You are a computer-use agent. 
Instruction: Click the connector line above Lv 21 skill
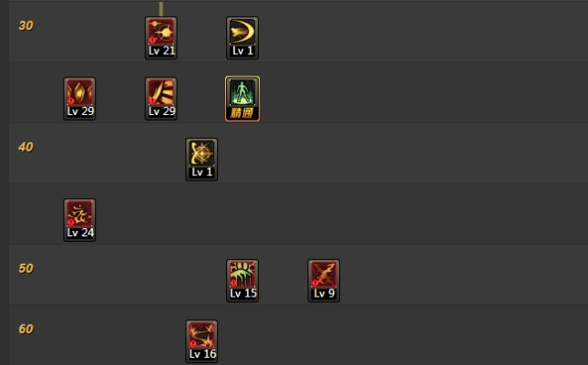click(160, 9)
